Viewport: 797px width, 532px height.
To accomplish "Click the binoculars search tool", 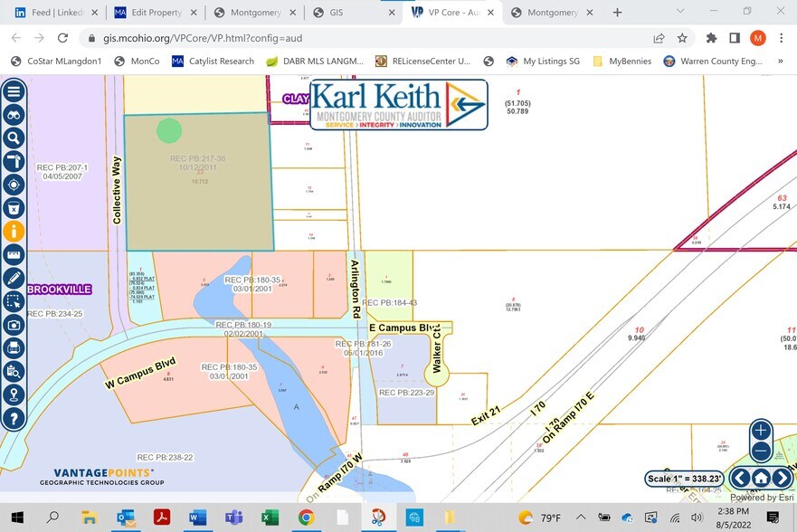I will tap(14, 115).
